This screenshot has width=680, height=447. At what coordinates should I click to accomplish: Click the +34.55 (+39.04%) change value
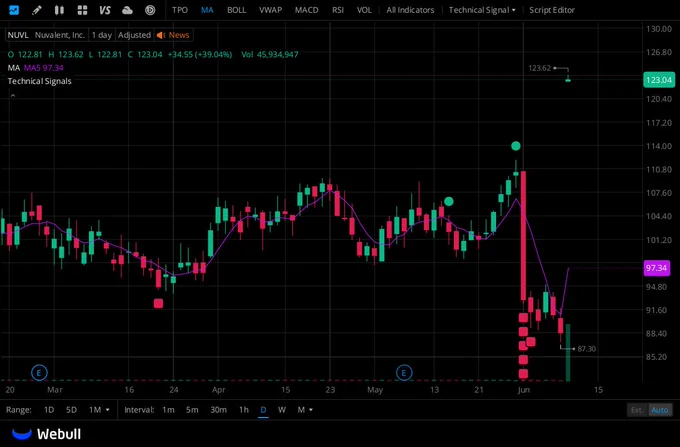[200, 55]
